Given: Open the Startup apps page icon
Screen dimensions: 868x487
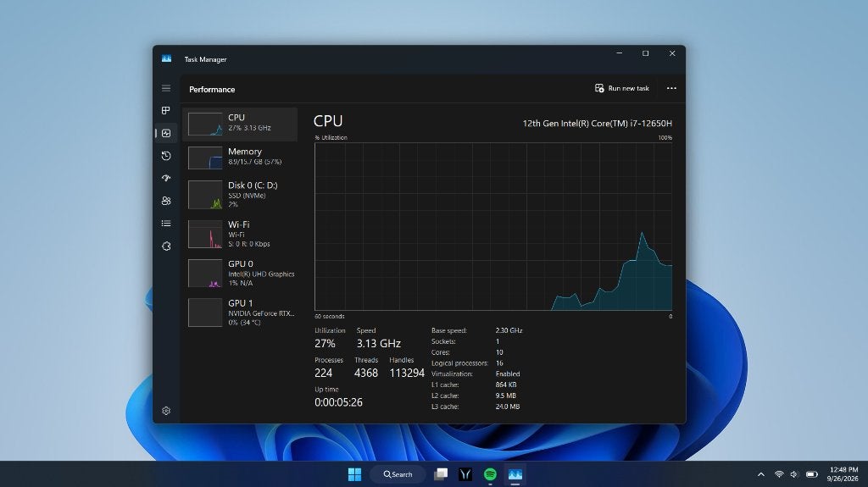Looking at the screenshot, I should click(166, 178).
